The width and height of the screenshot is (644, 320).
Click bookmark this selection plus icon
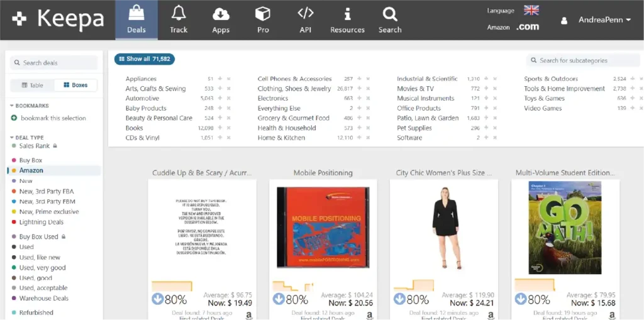point(14,118)
